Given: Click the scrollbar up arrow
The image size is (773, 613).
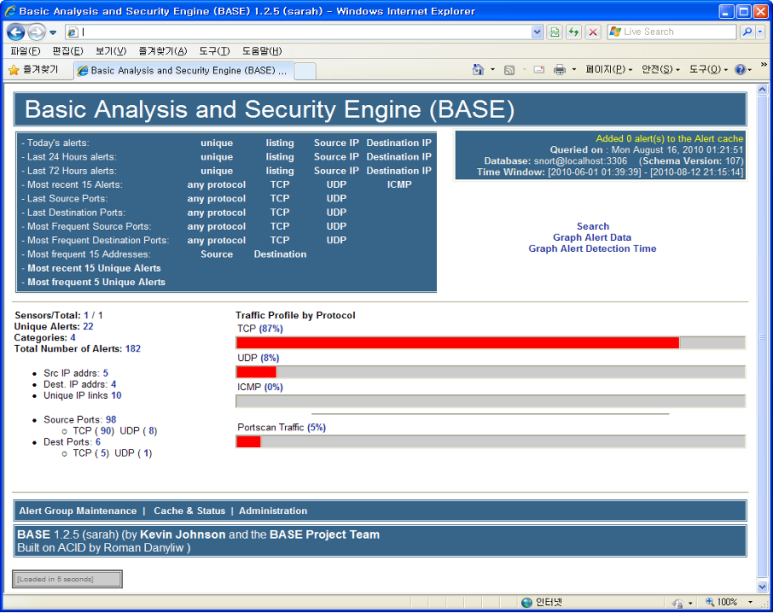Looking at the screenshot, I should click(762, 90).
